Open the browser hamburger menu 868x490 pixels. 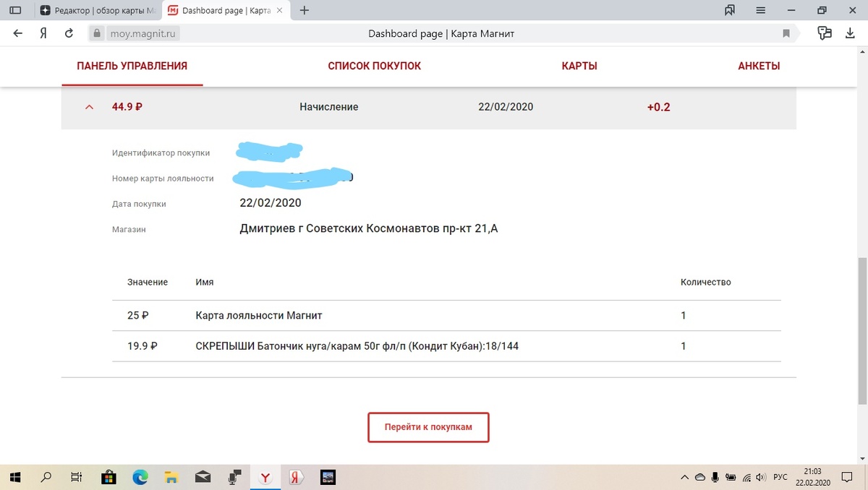tap(760, 10)
